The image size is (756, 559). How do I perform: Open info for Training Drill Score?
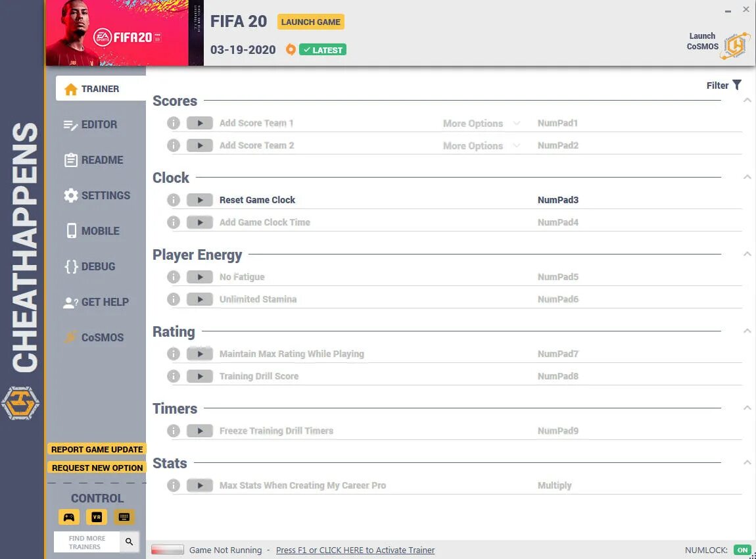coord(174,376)
